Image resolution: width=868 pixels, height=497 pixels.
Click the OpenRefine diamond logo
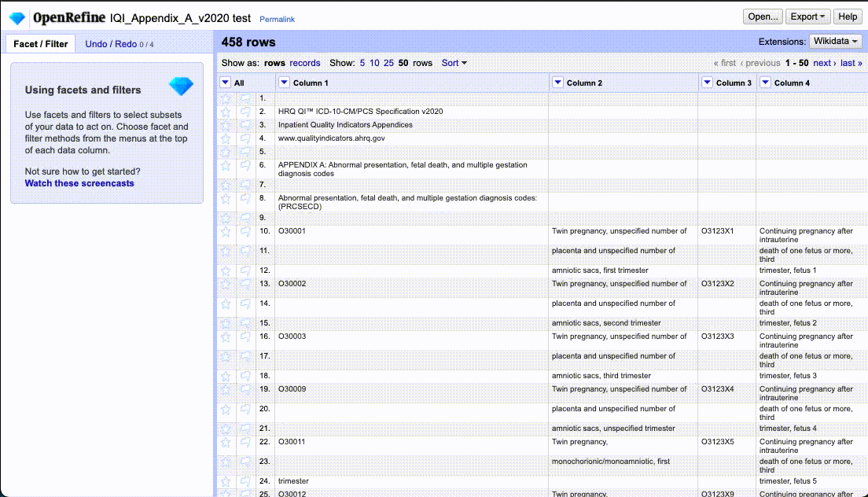point(17,18)
